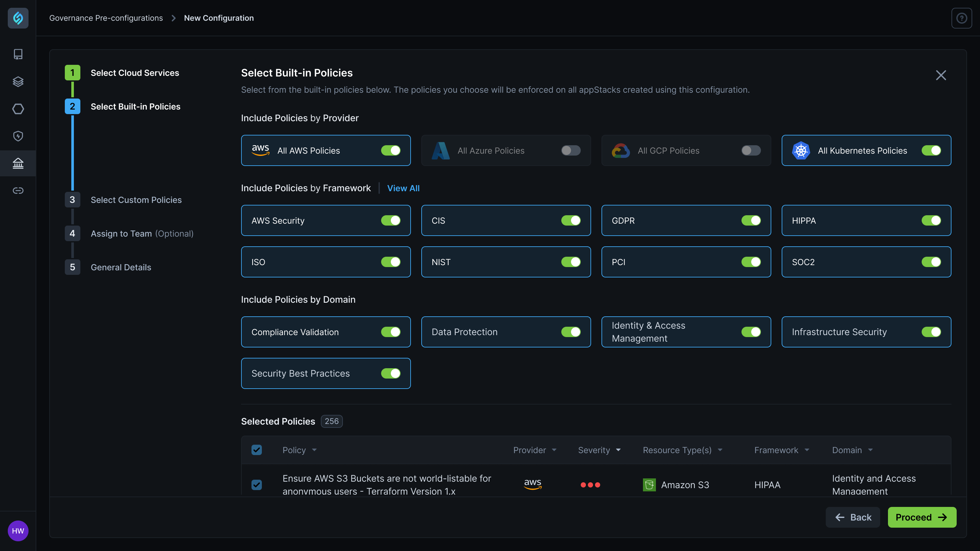Screen dimensions: 980x551
Task: Disable the CIS framework toggle
Action: (571, 220)
